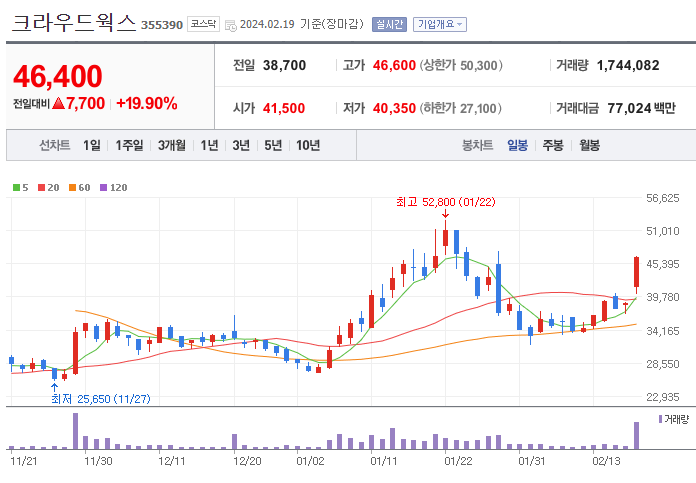Viewport: 696px width, 483px height.
Task: Click the tallest volume bar near 11/27
Action: [x=75, y=431]
